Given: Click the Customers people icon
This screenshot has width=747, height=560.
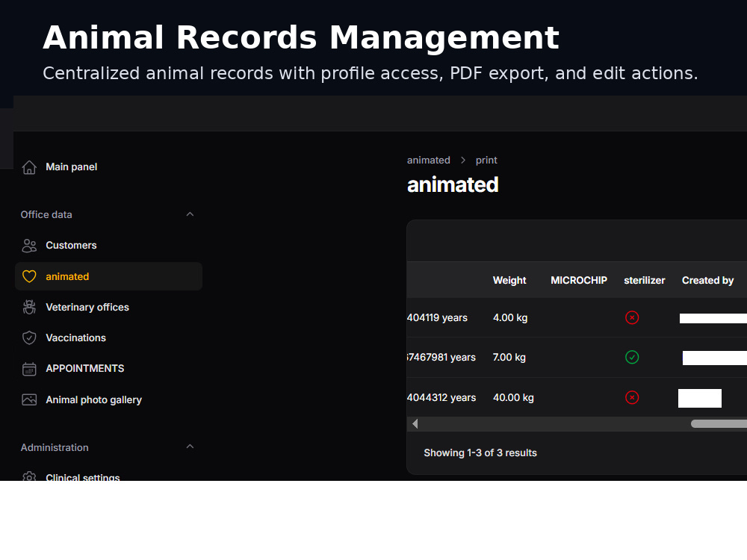Looking at the screenshot, I should 29,246.
